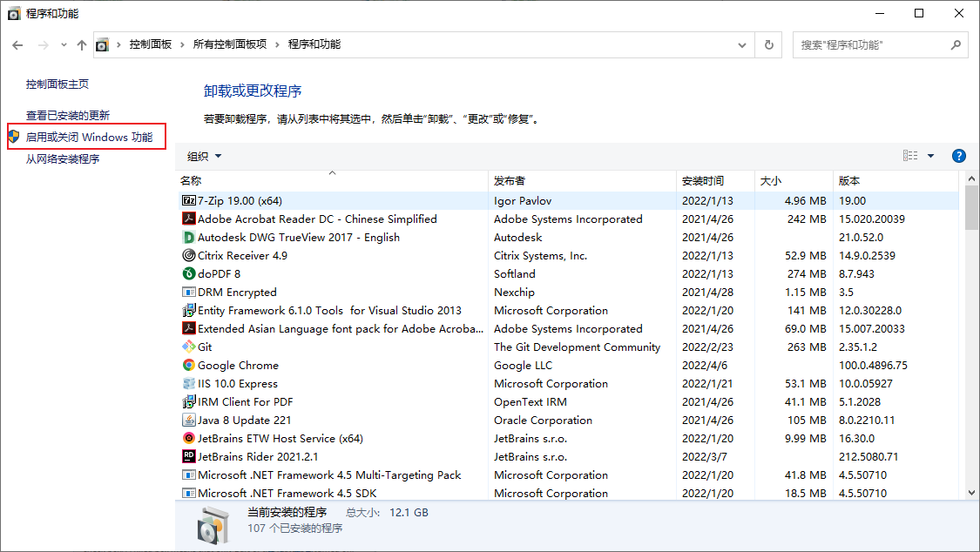Open the help question mark icon
Screen dimensions: 980x552
[x=959, y=156]
